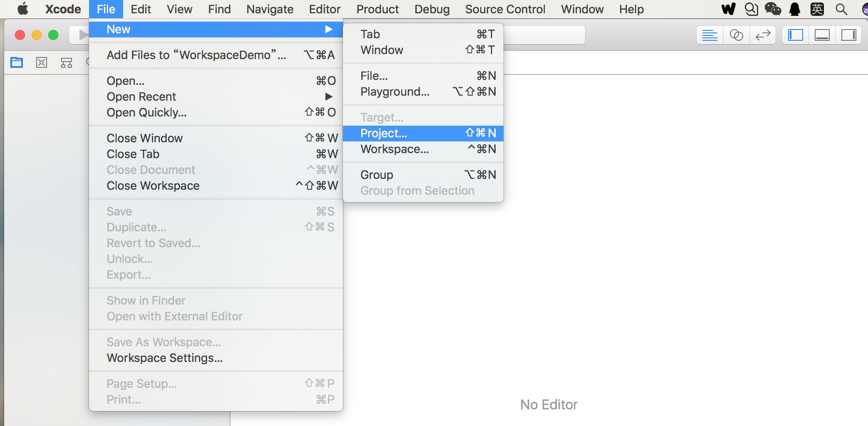Open the Help menu

(631, 9)
